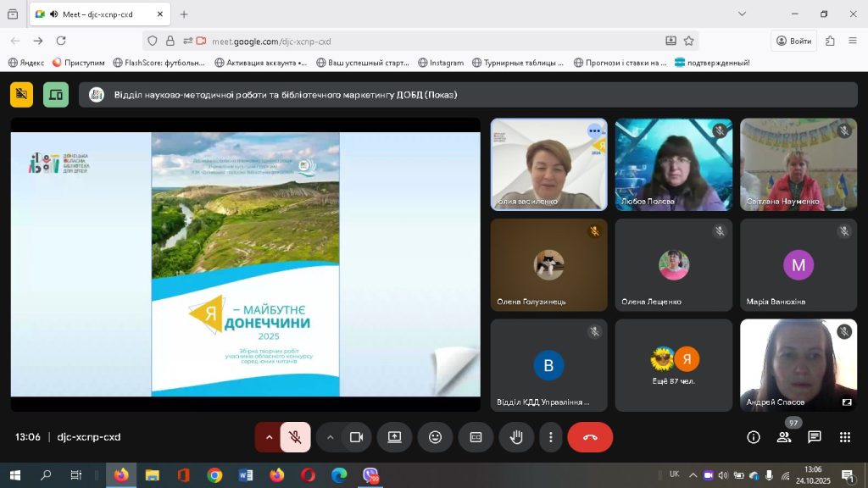Click the red leave call button
The image size is (868, 488).
590,437
